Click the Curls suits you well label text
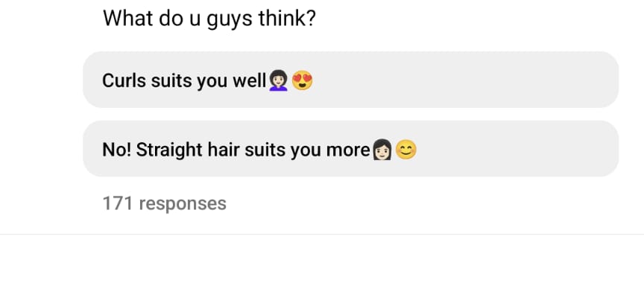The height and width of the screenshot is (306, 644). [x=184, y=80]
